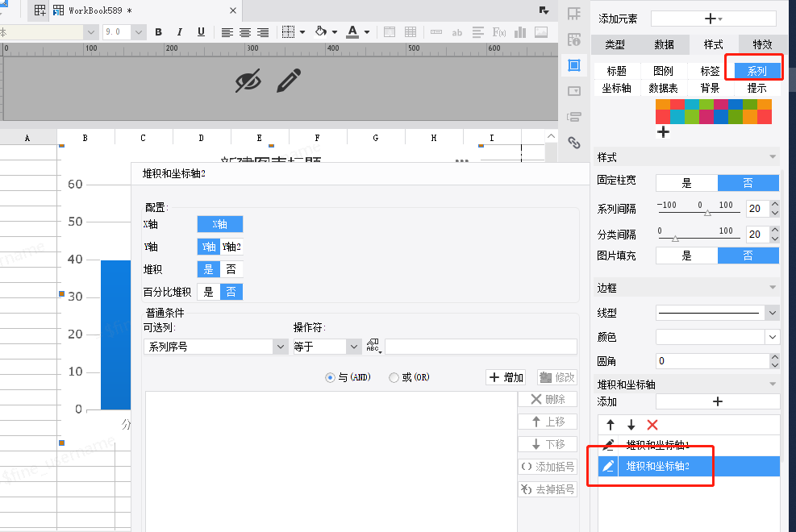Insert formula with the F(x) icon
This screenshot has width=796, height=532.
(499, 32)
